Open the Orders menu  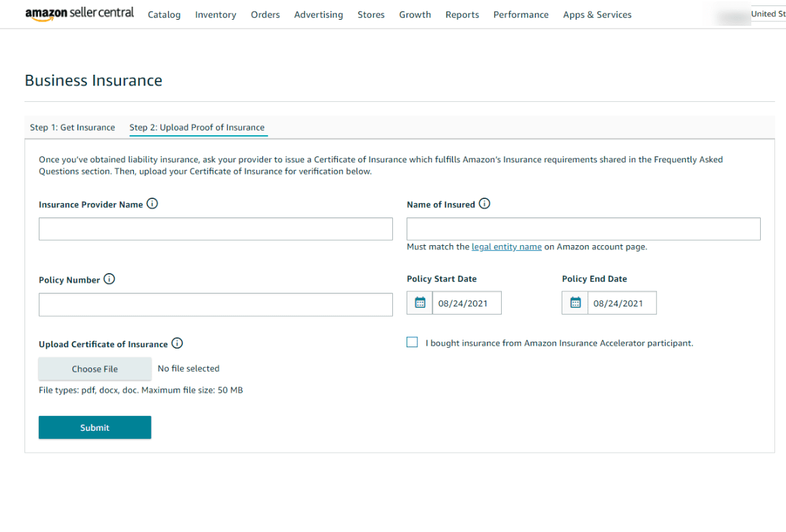tap(265, 14)
